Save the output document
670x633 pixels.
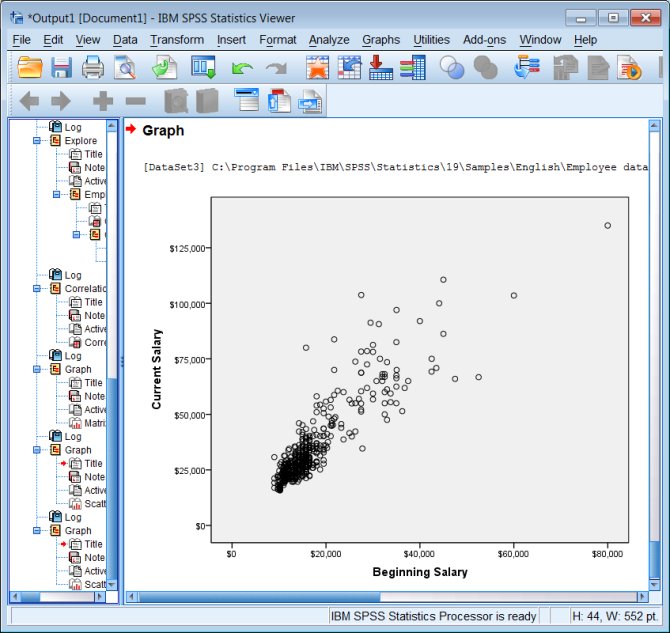click(61, 68)
